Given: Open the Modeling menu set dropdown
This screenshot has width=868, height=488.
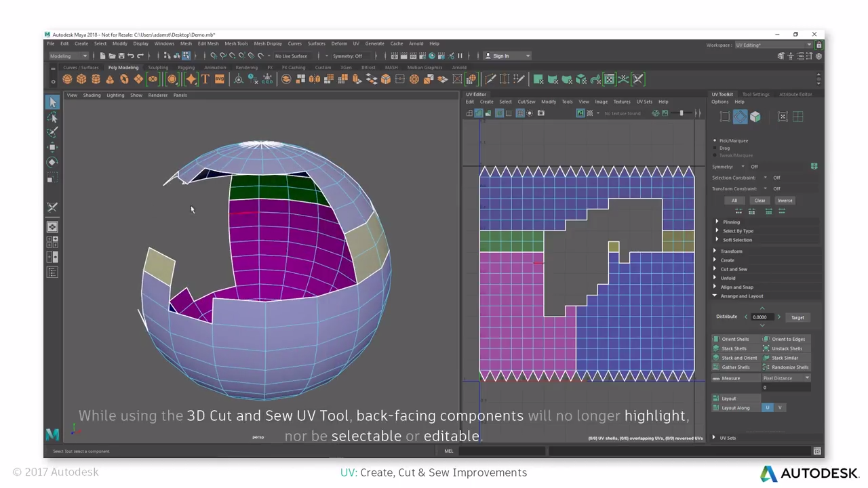Looking at the screenshot, I should point(68,56).
